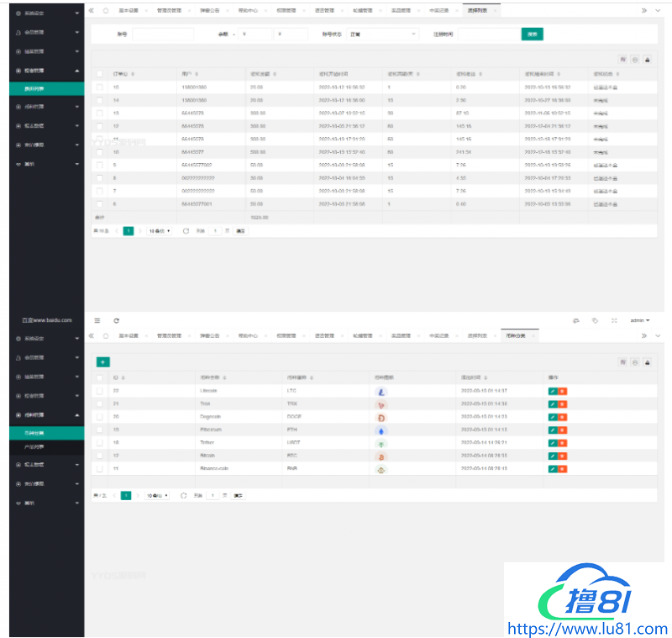Open the page-size dropdown below the coin table

[x=157, y=496]
